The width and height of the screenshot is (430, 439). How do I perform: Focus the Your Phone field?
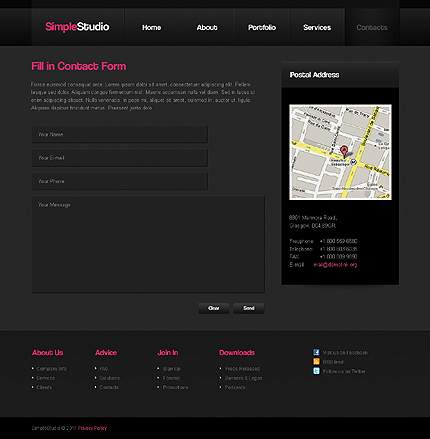pos(120,181)
